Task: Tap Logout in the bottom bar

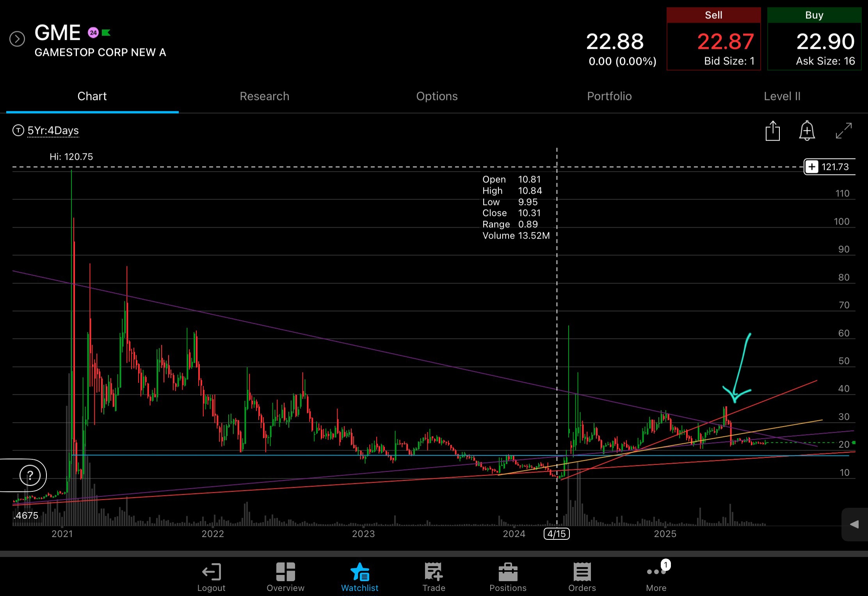Action: pos(211,577)
